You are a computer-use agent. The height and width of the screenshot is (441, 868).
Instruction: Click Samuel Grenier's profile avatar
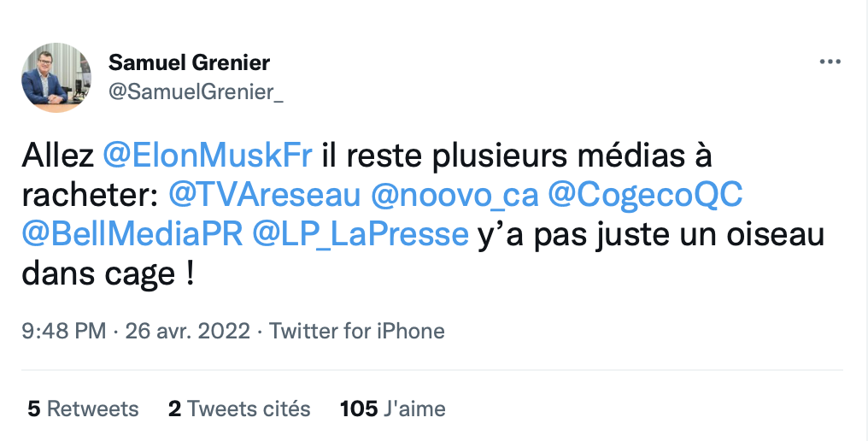pos(56,78)
